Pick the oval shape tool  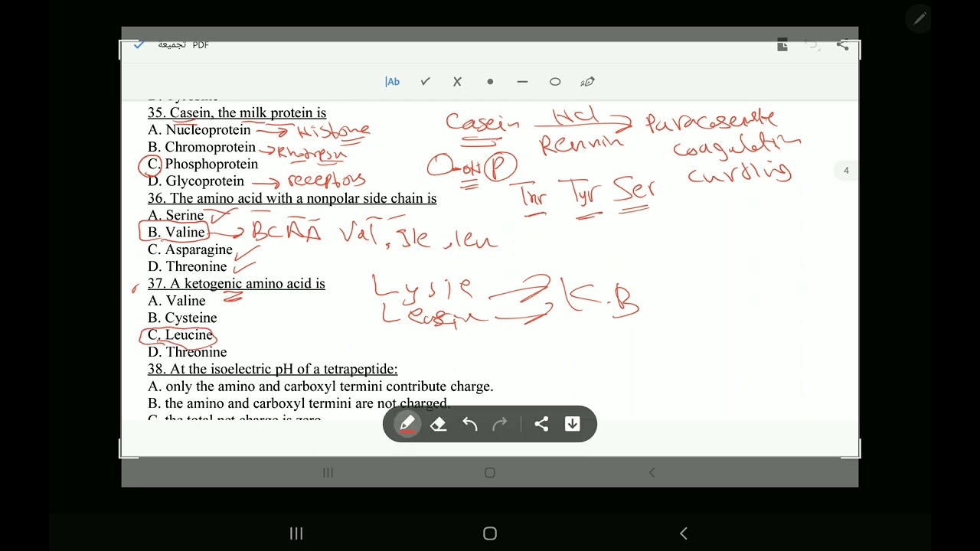(x=555, y=82)
